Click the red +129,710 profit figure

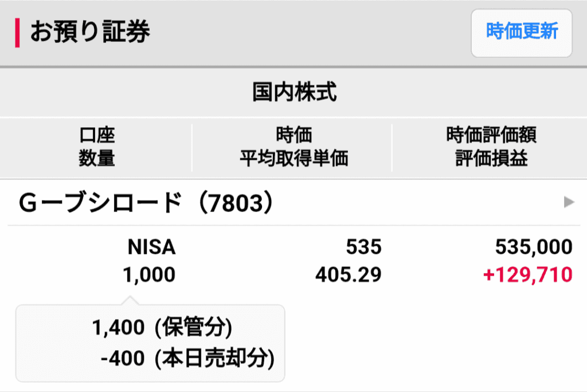click(x=528, y=275)
